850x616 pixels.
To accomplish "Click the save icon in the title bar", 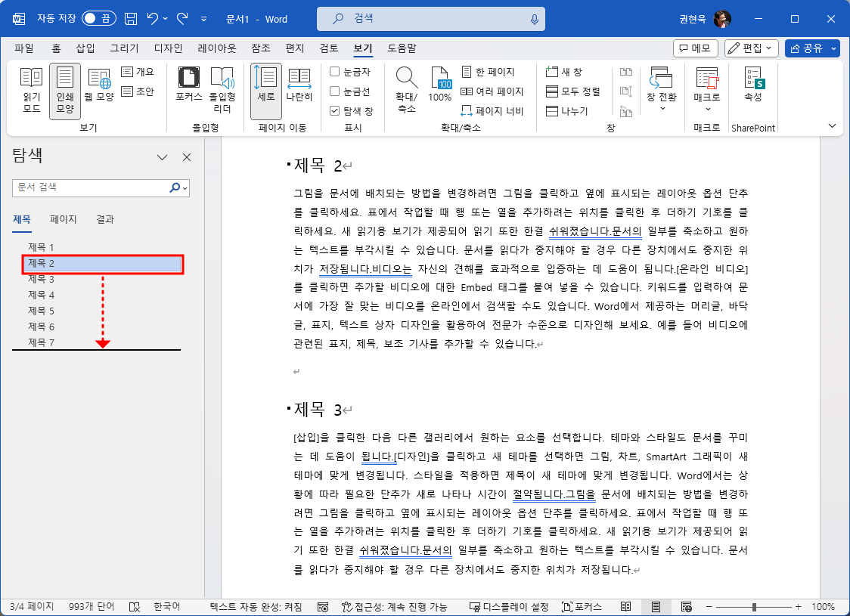I will 131,19.
